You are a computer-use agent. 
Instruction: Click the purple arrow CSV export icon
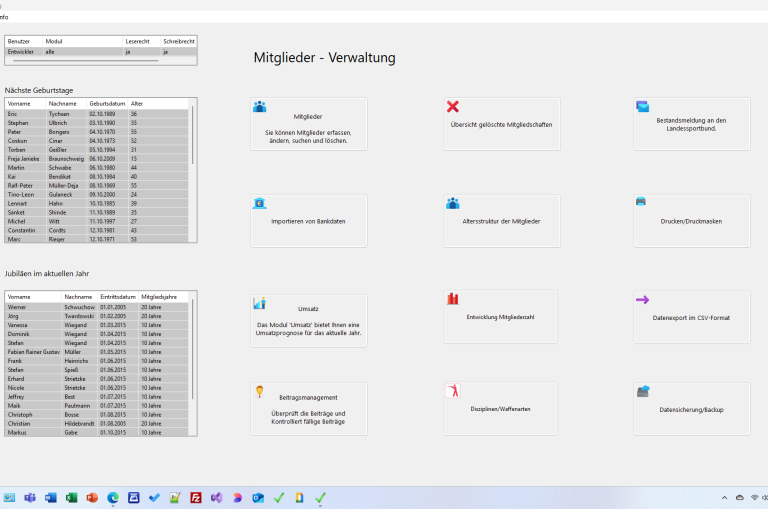pyautogui.click(x=642, y=299)
